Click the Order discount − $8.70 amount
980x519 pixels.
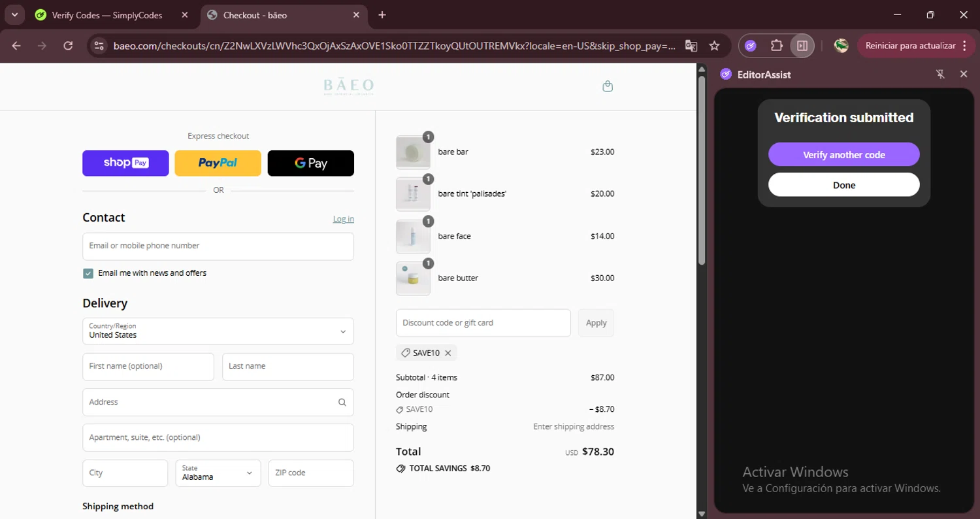click(602, 410)
